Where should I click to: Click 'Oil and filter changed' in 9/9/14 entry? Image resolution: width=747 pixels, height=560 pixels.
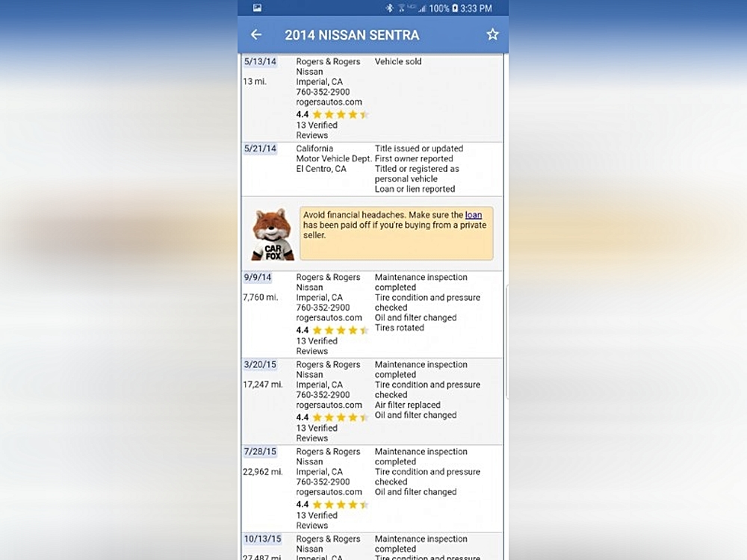416,317
